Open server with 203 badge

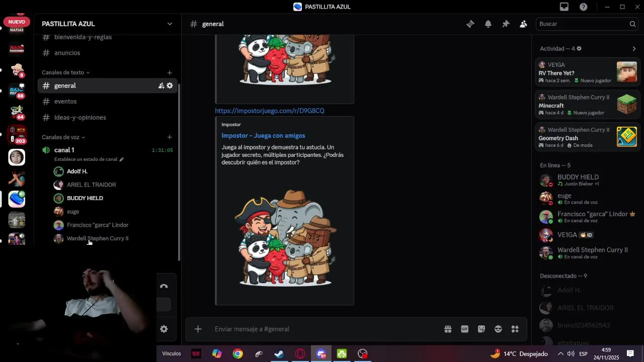tap(17, 136)
